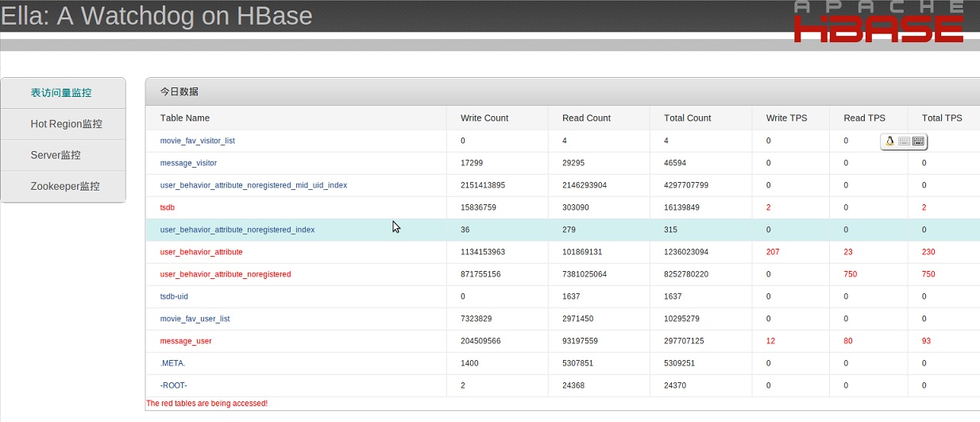
Task: Open the Server监控 page
Action: (x=56, y=155)
